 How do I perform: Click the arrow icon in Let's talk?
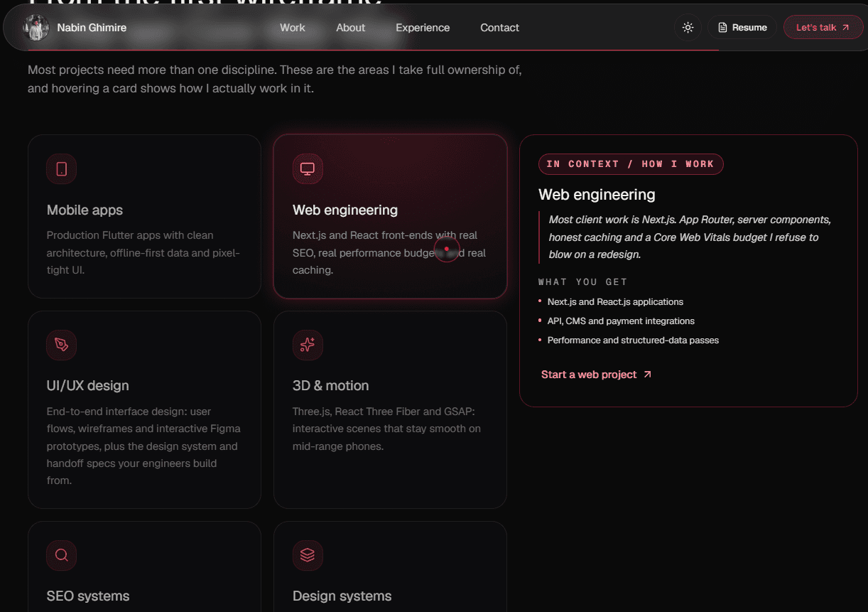pos(845,28)
